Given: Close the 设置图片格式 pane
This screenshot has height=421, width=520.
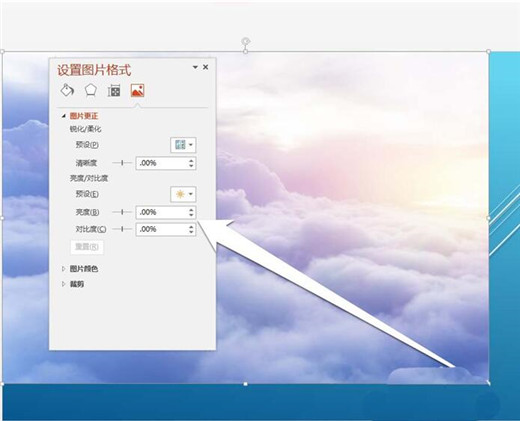Looking at the screenshot, I should [206, 67].
